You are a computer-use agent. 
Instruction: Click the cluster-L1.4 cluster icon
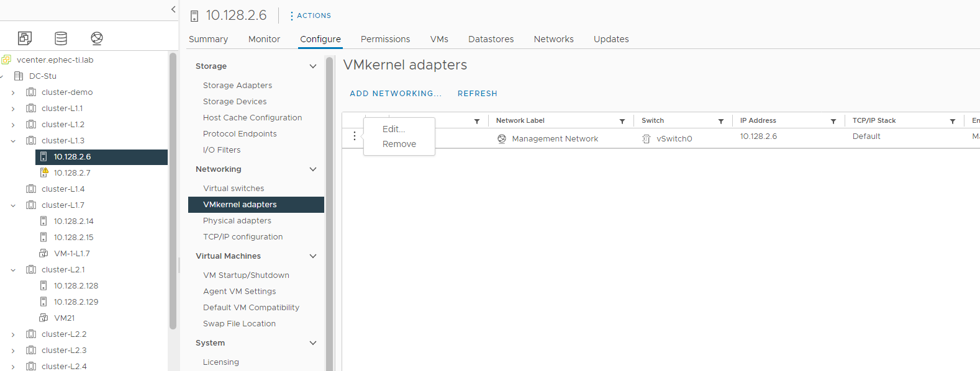31,189
